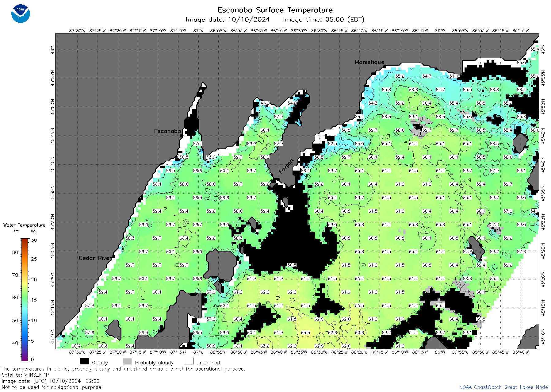Click the 30 tick on the Celsius scale
The width and height of the screenshot is (551, 392).
34,240
